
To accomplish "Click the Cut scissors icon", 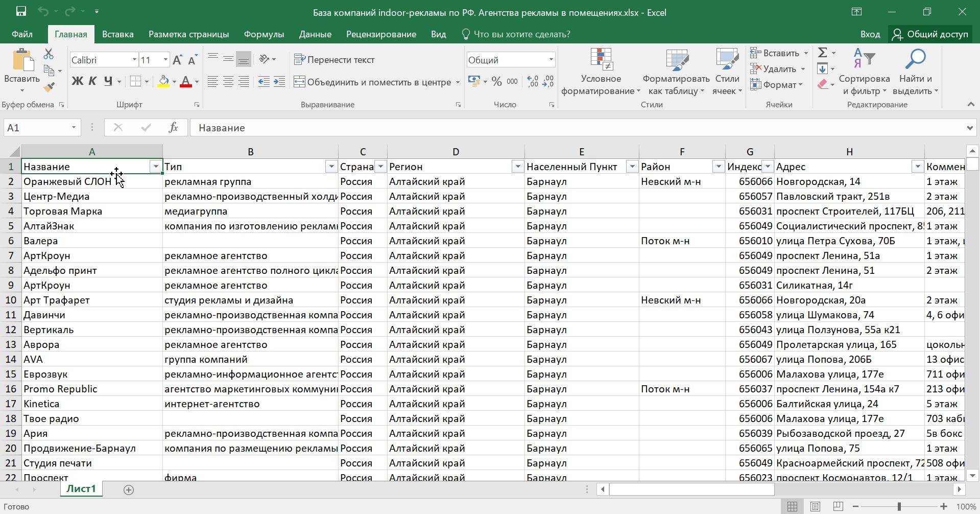I will (x=49, y=54).
